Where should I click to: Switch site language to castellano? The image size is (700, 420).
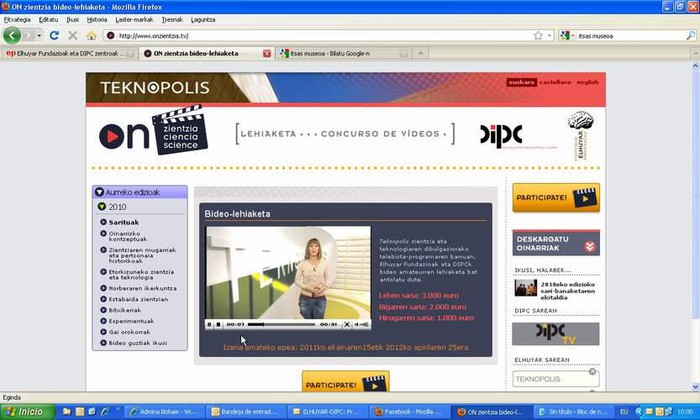(x=555, y=82)
